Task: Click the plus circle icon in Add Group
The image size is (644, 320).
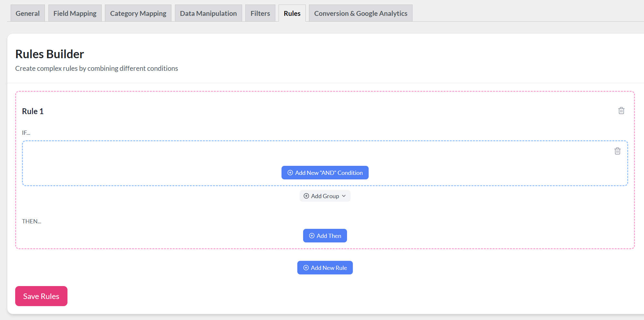Action: [306, 196]
